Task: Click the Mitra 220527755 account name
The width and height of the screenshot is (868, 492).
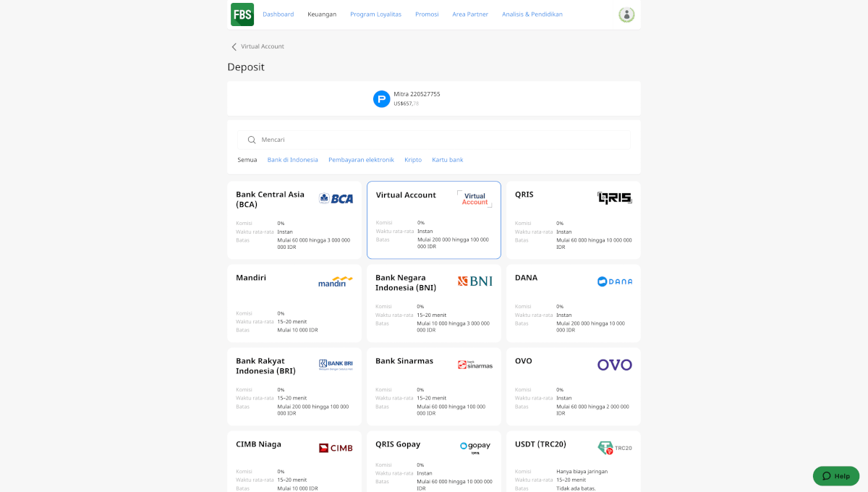Action: [x=417, y=94]
